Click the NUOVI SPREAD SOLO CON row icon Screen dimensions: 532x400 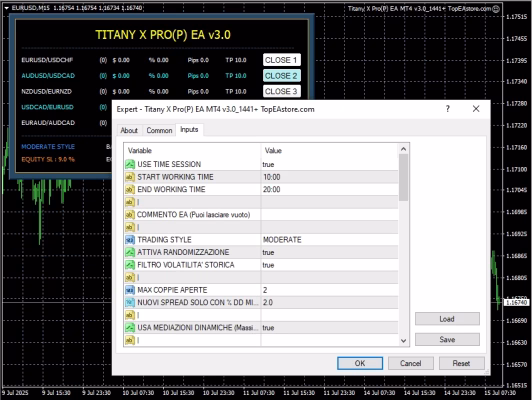pos(130,303)
